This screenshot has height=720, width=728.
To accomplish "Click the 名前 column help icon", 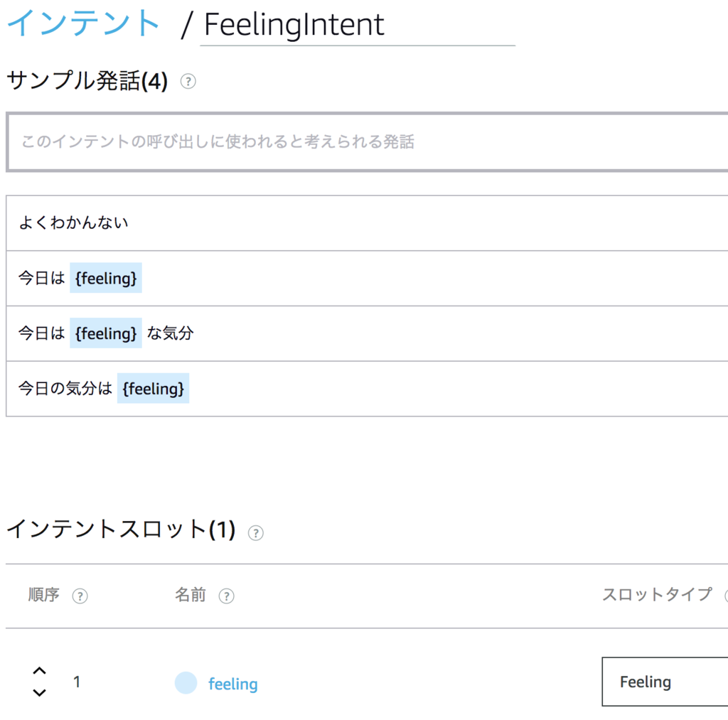I will (227, 596).
